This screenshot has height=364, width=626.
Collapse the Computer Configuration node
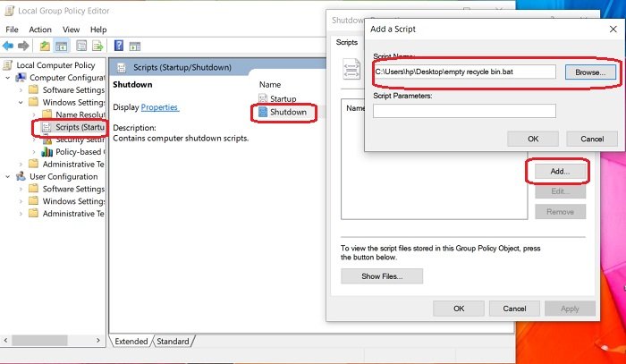click(7, 78)
